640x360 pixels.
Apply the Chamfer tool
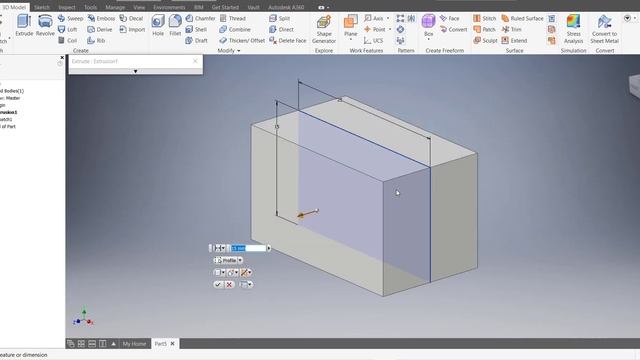tap(200, 18)
